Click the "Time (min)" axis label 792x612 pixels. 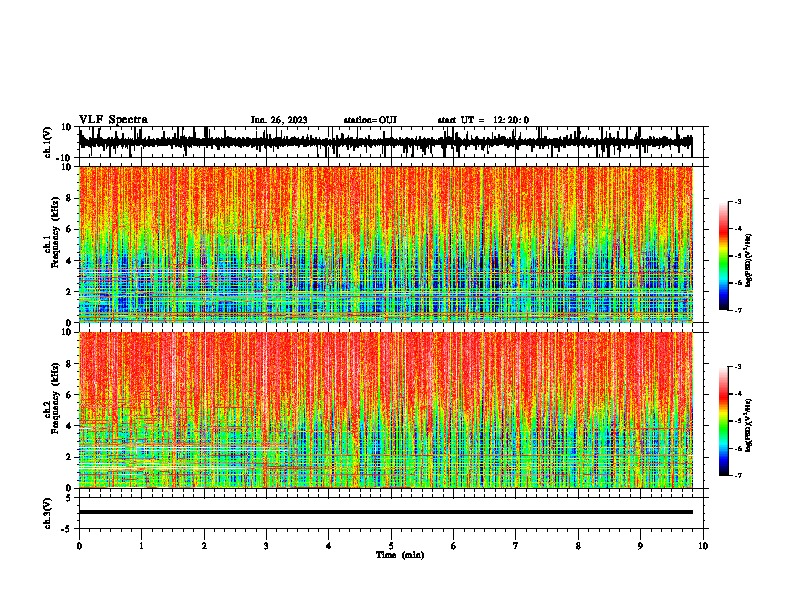(x=400, y=555)
